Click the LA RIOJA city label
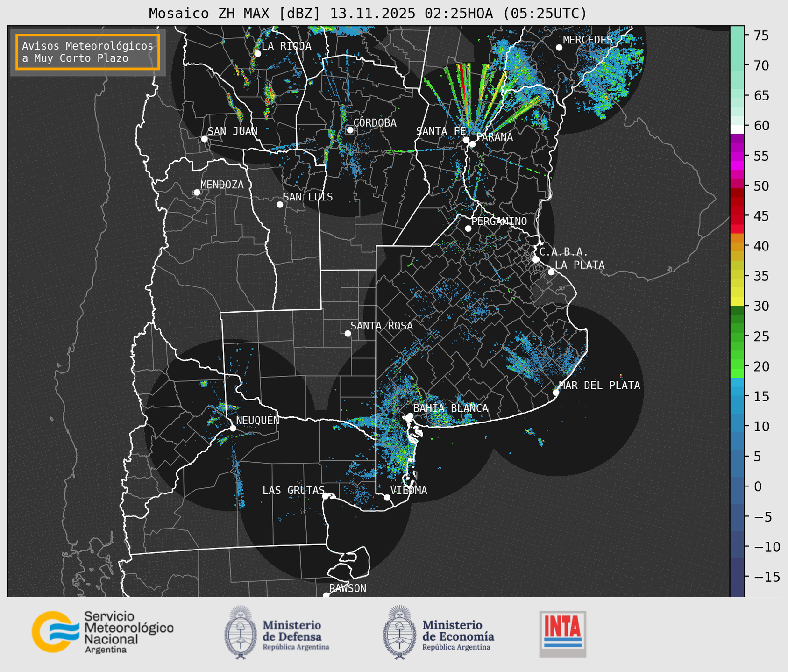The image size is (788, 672). pos(286,46)
